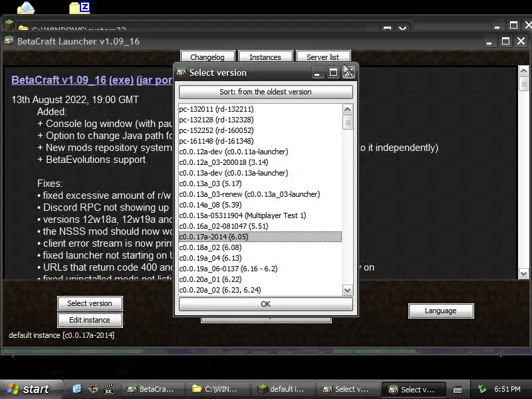Open the Server list tab

pos(323,57)
